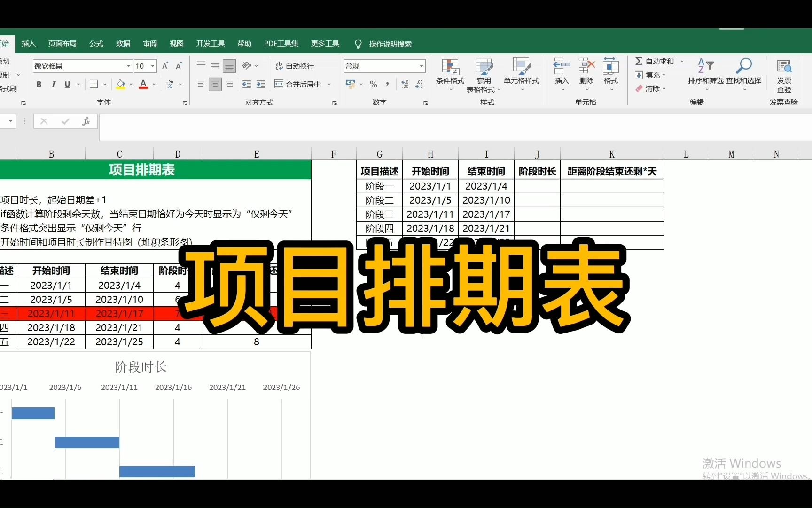Open 查找和选择 find and select
812x508 pixels.
pos(744,75)
